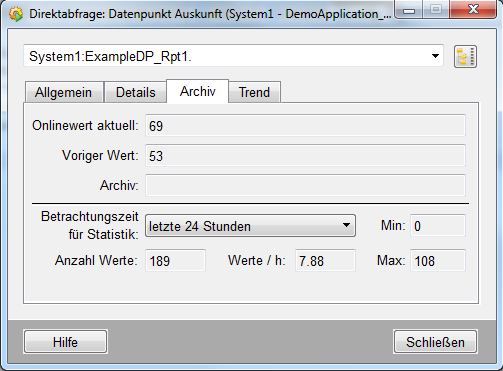This screenshot has height=371, width=503.
Task: Minimize the Direktabfrage window
Action: (409, 10)
